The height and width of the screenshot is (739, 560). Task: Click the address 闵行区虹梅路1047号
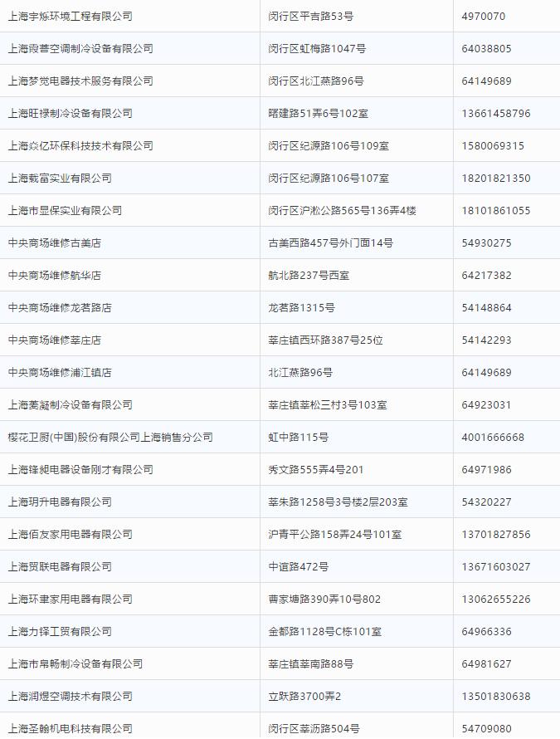click(x=317, y=48)
